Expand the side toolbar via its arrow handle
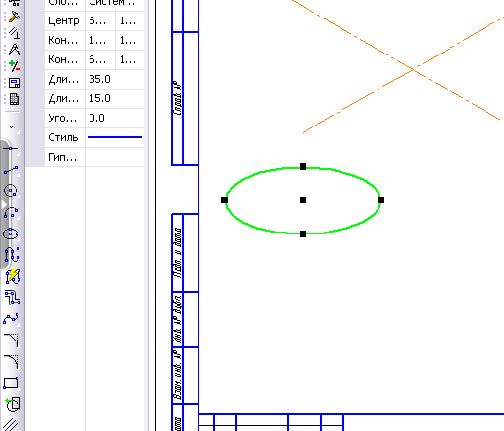 pos(4,205)
